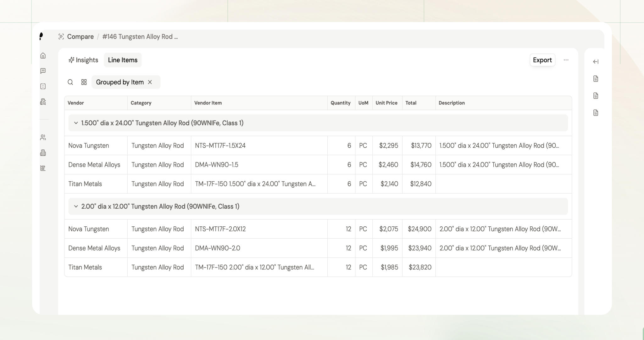Click the building/vendors sidebar icon

click(x=43, y=153)
